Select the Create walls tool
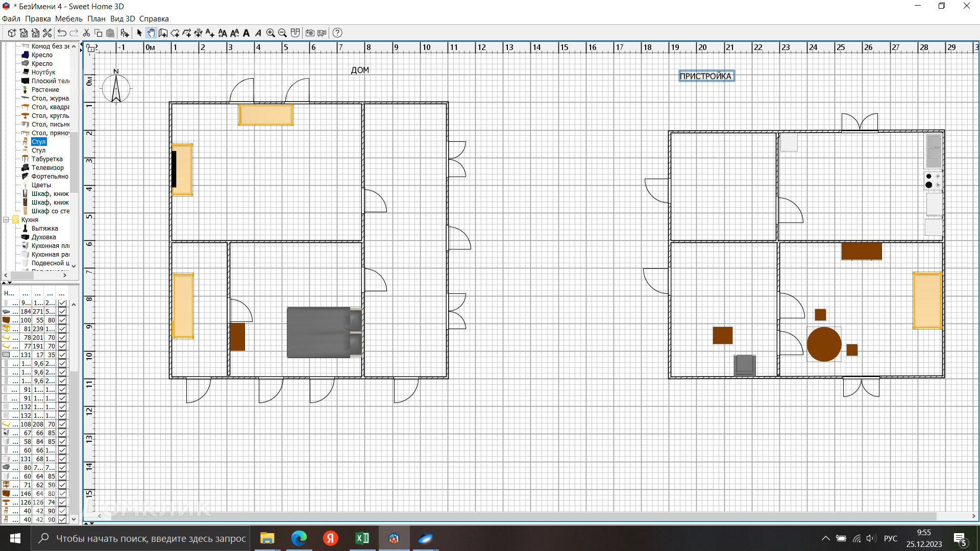 [x=163, y=33]
